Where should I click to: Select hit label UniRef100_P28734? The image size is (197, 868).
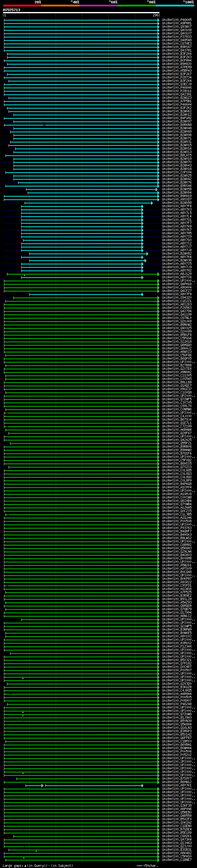click(x=177, y=78)
